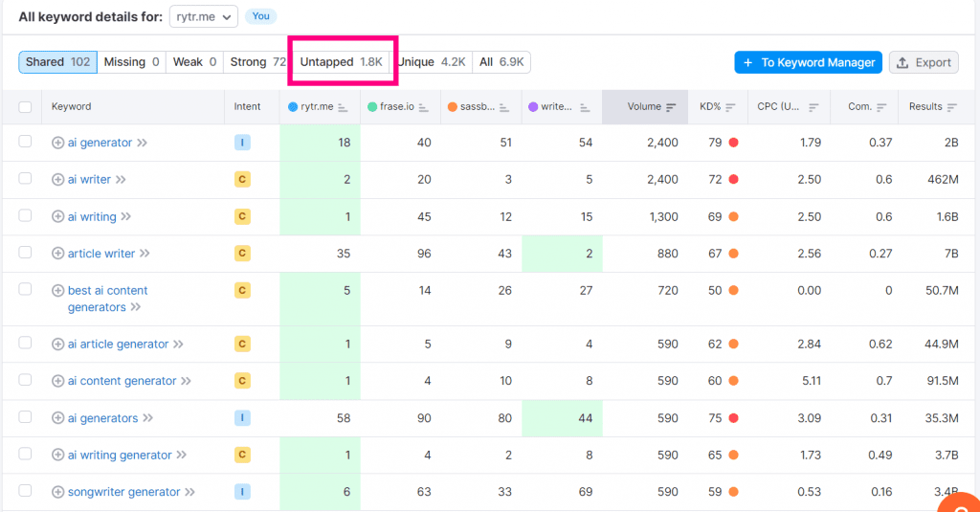Check the 'ai writing generator' row checkbox
980x512 pixels.
pyautogui.click(x=25, y=454)
